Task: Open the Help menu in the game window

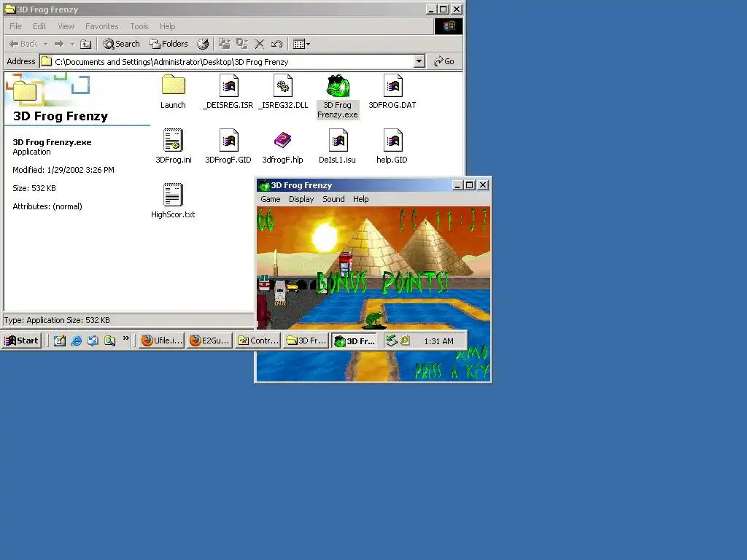Action: [x=360, y=199]
